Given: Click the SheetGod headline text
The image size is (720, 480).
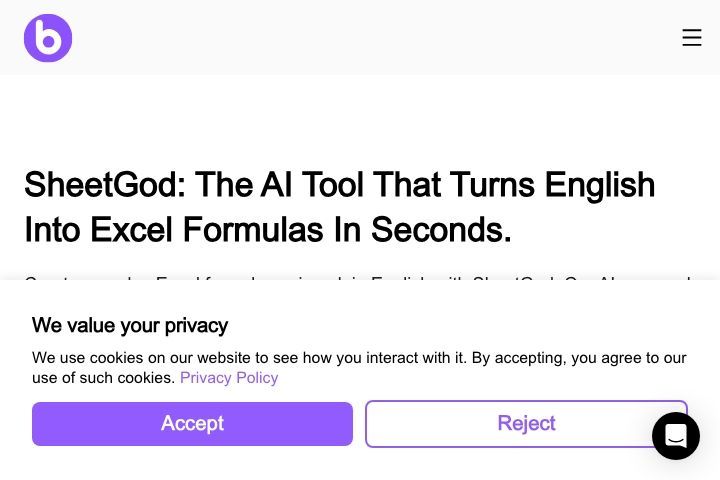Looking at the screenshot, I should coord(340,207).
